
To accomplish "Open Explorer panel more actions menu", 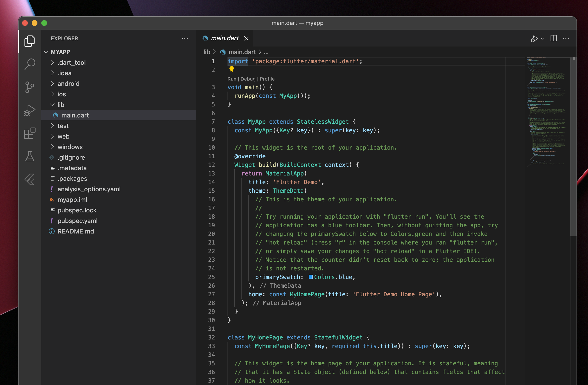I will pyautogui.click(x=185, y=38).
